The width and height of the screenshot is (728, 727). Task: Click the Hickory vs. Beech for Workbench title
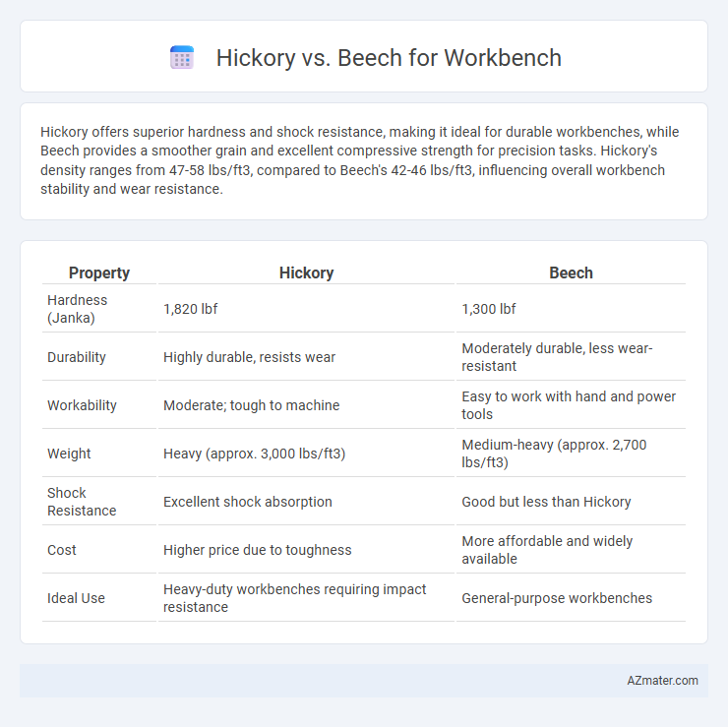pyautogui.click(x=389, y=58)
